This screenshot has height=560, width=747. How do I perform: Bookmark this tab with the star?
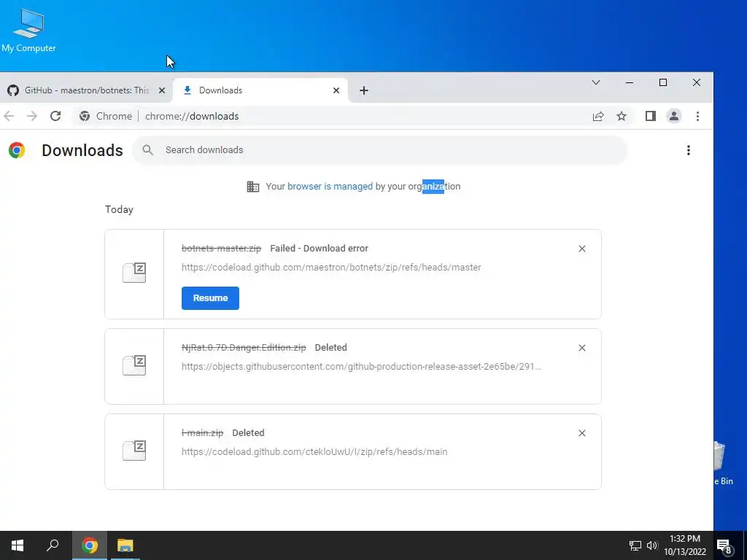pos(622,116)
